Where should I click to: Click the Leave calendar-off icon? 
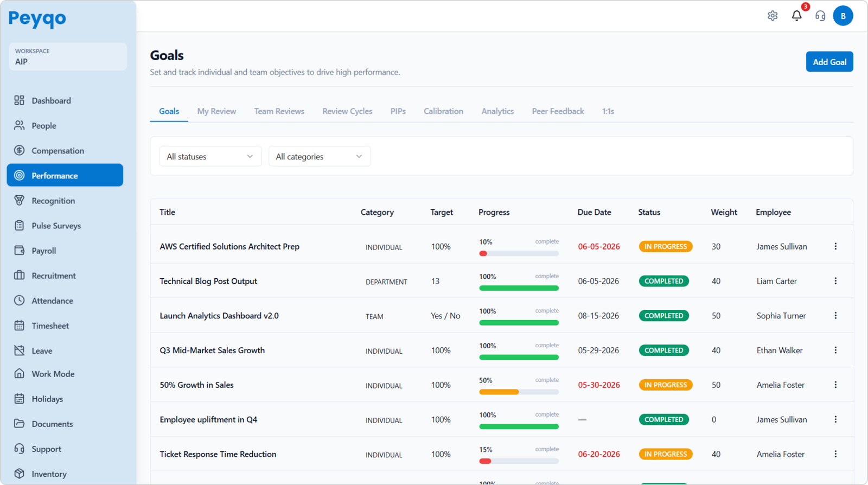pos(20,350)
